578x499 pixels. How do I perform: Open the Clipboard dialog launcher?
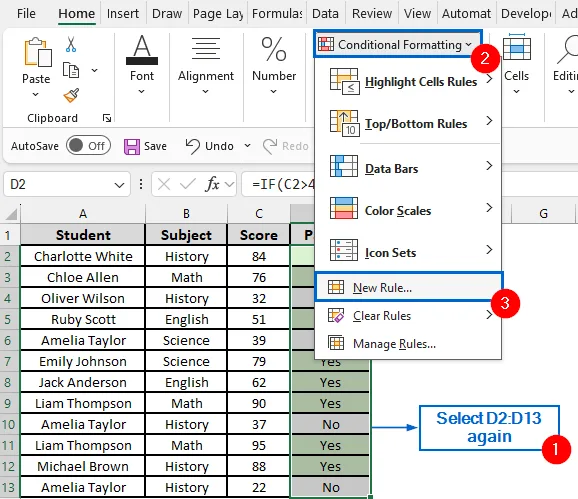click(x=107, y=118)
